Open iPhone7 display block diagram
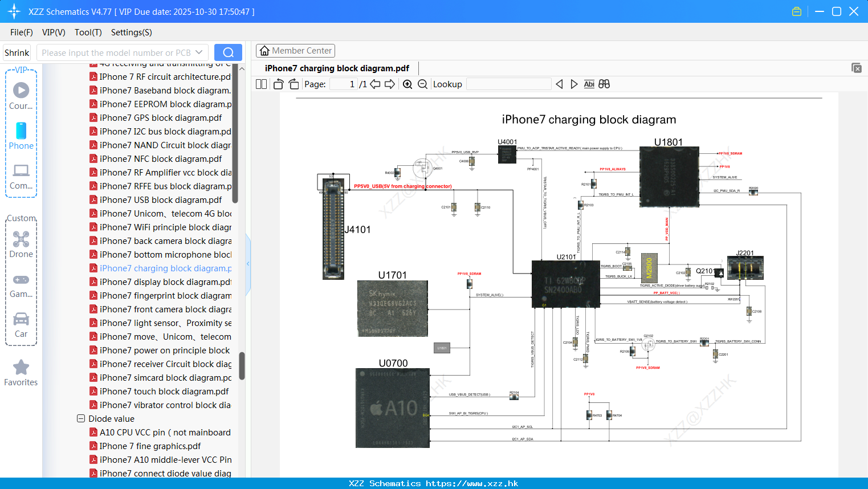The height and width of the screenshot is (489, 868). 165,282
